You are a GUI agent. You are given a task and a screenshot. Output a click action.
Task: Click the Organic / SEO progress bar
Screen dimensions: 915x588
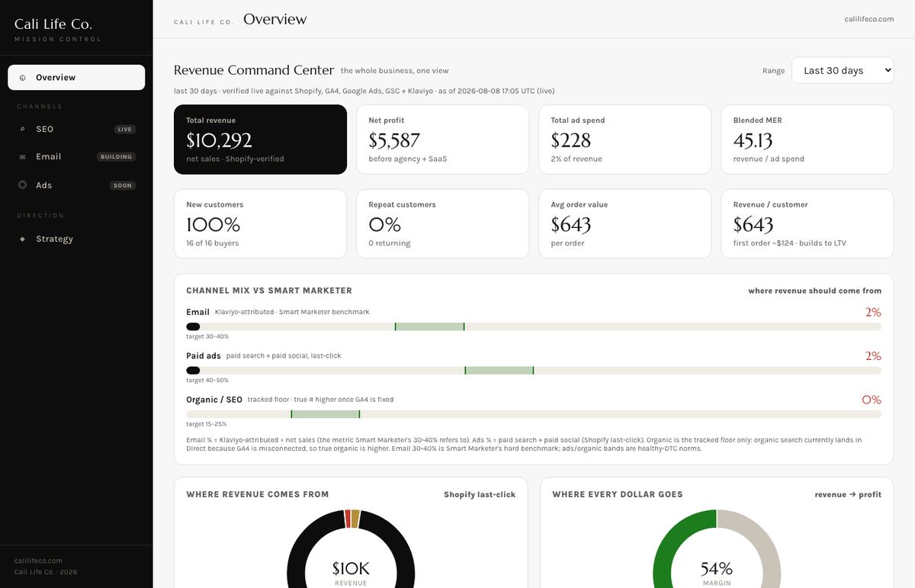pyautogui.click(x=534, y=414)
